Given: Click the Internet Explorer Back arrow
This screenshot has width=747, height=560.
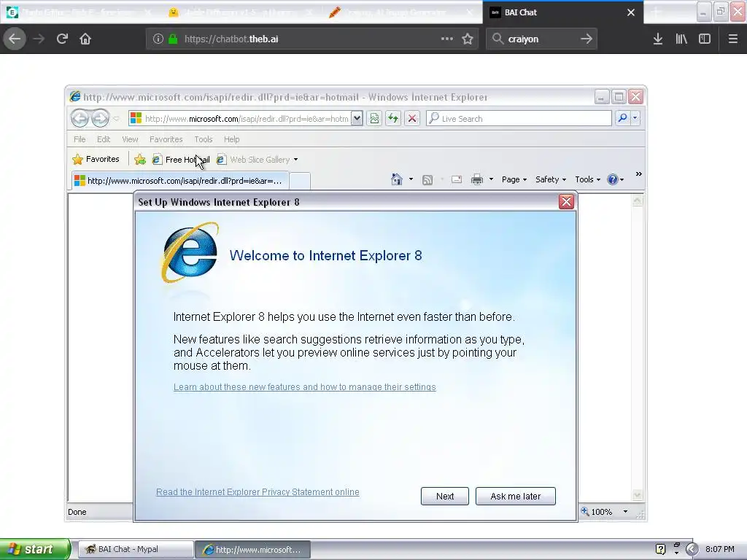Looking at the screenshot, I should coord(80,118).
